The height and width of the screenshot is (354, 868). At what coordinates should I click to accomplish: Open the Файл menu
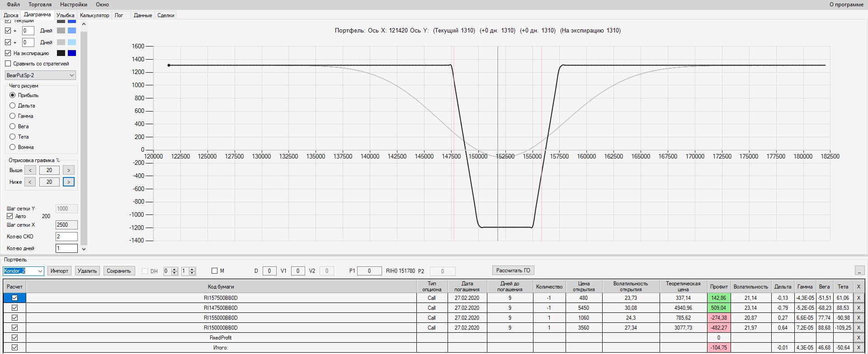tap(14, 5)
